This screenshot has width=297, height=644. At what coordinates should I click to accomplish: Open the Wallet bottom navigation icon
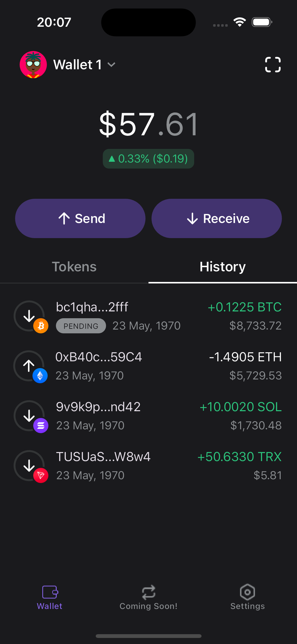(x=50, y=592)
